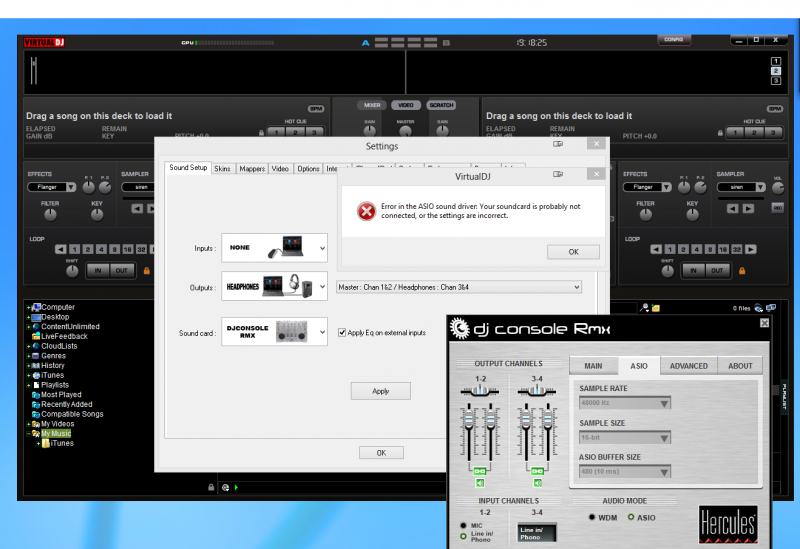Open the ASIO BUFFER SIZE dropdown
This screenshot has height=549, width=800.
click(x=625, y=472)
